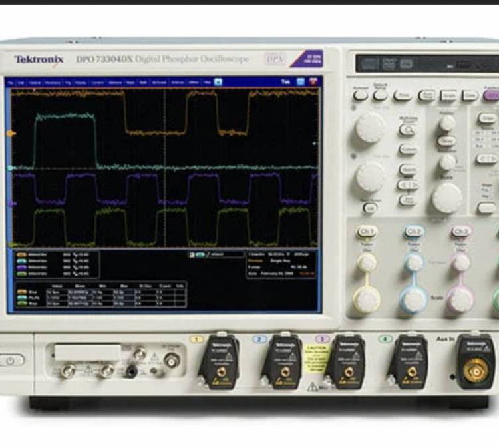Click the yellow Ch 1 vertical scale knob
This screenshot has height=448, width=499.
[x=367, y=300]
